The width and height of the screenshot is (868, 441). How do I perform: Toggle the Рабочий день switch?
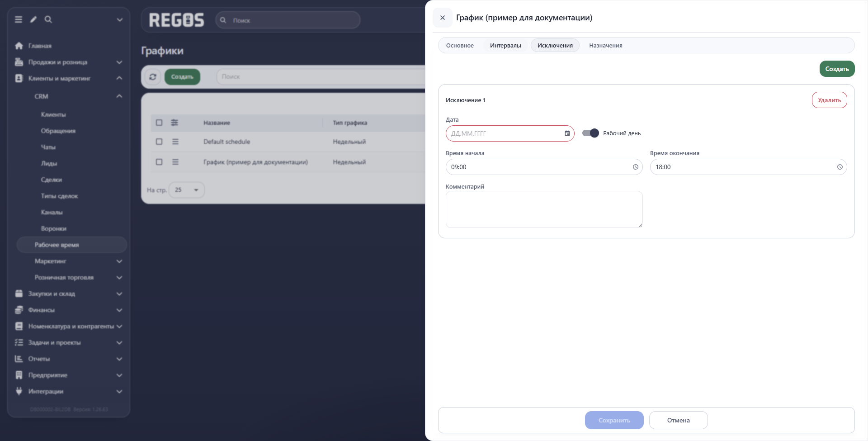click(590, 133)
